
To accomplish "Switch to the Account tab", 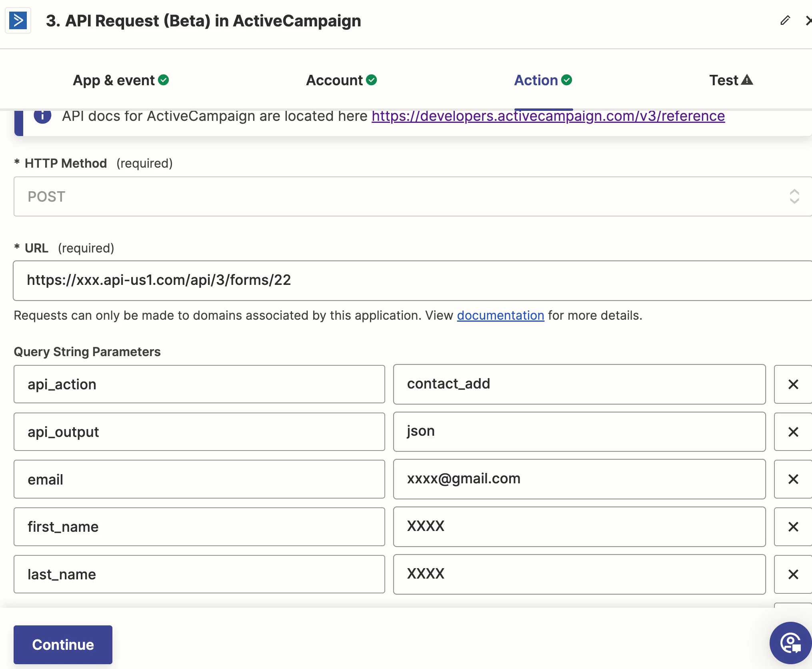I will coord(341,80).
